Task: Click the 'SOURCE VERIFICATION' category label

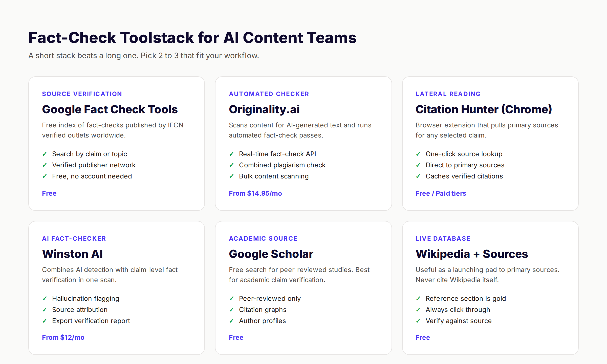Action: point(82,94)
